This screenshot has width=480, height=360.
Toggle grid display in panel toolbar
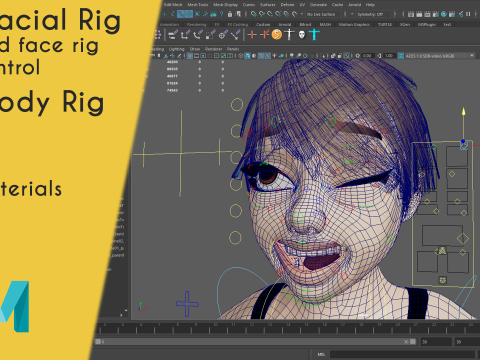click(x=190, y=56)
